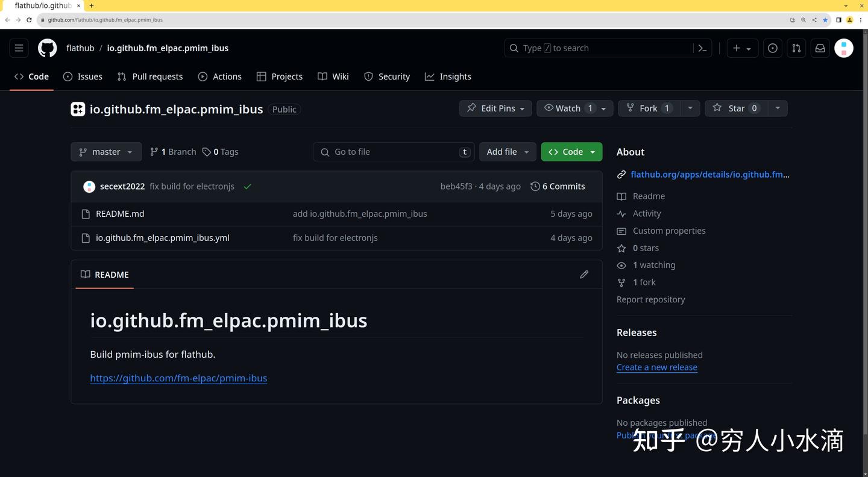Viewport: 868px width, 477px height.
Task: Edit the README using the pencil icon
Action: tap(583, 274)
